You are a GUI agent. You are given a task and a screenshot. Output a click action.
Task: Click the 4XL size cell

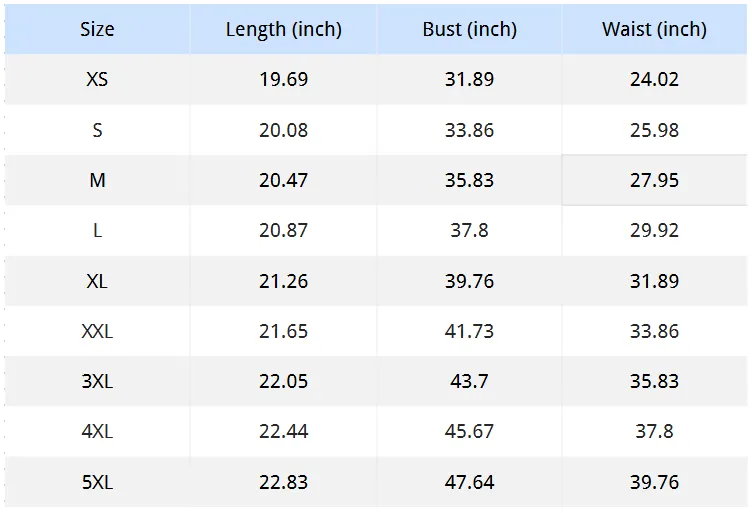[97, 431]
